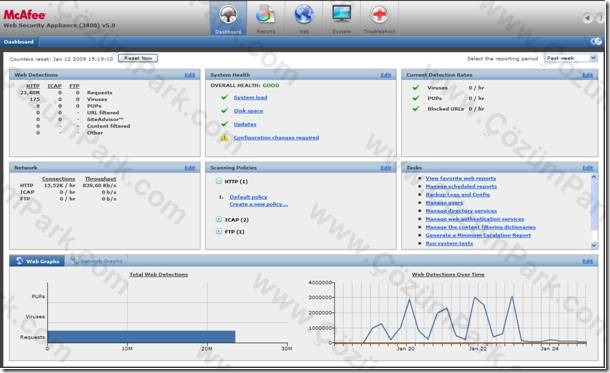This screenshot has height=373, width=610.
Task: Open View favorite web reports
Action: pyautogui.click(x=461, y=178)
